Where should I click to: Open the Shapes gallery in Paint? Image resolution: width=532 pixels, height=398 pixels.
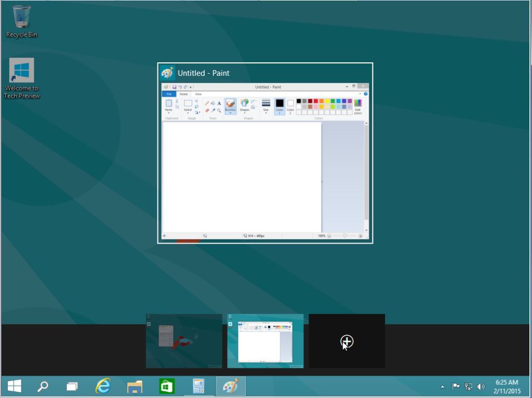244,105
